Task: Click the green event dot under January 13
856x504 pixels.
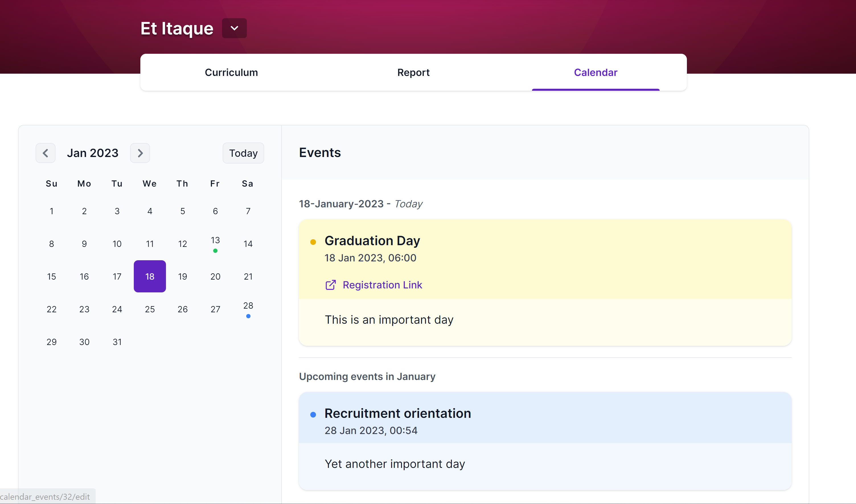Action: 215,250
